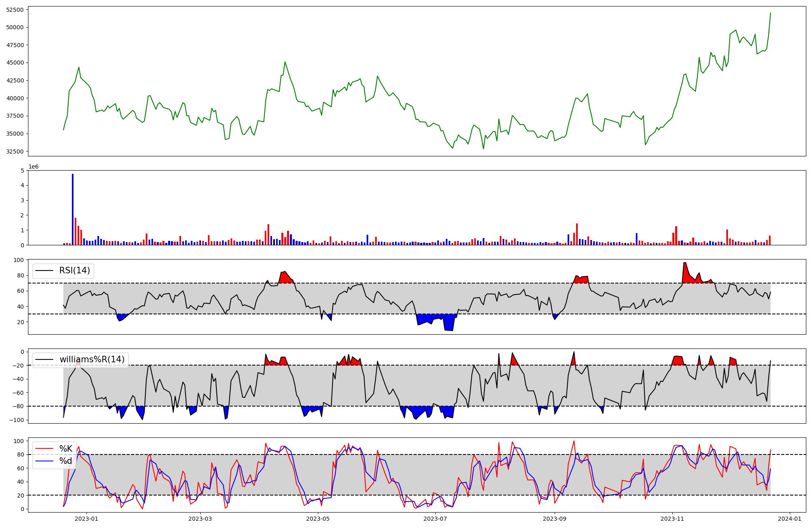The width and height of the screenshot is (812, 528).
Task: Click the 2023-07 date tick label
Action: [435, 519]
